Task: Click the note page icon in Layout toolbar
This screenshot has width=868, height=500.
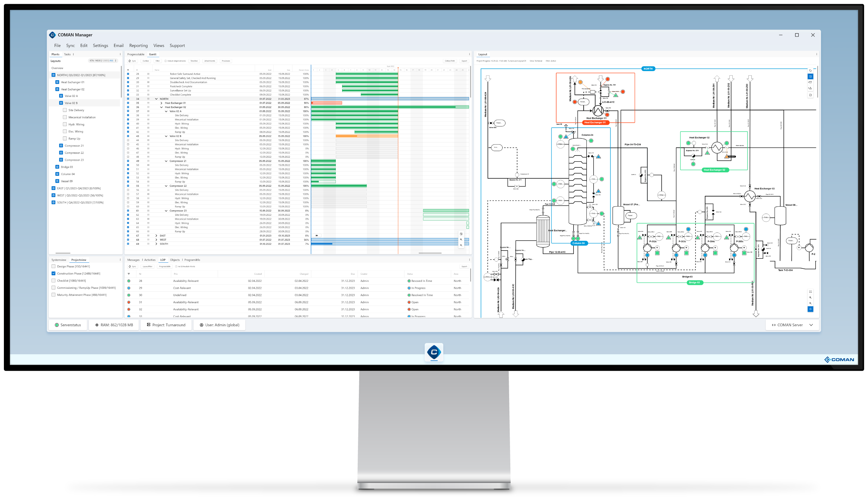Action: pos(810,95)
